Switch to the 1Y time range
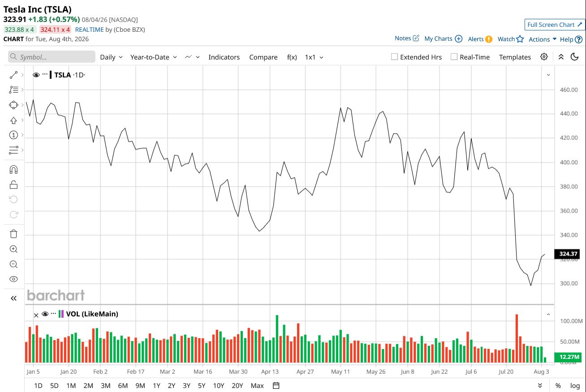 pos(156,385)
